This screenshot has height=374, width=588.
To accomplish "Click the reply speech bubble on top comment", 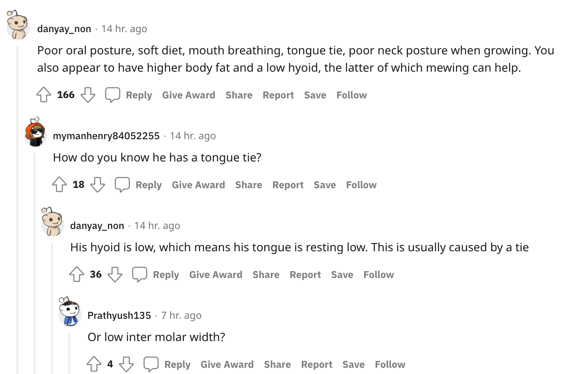I will [x=113, y=95].
